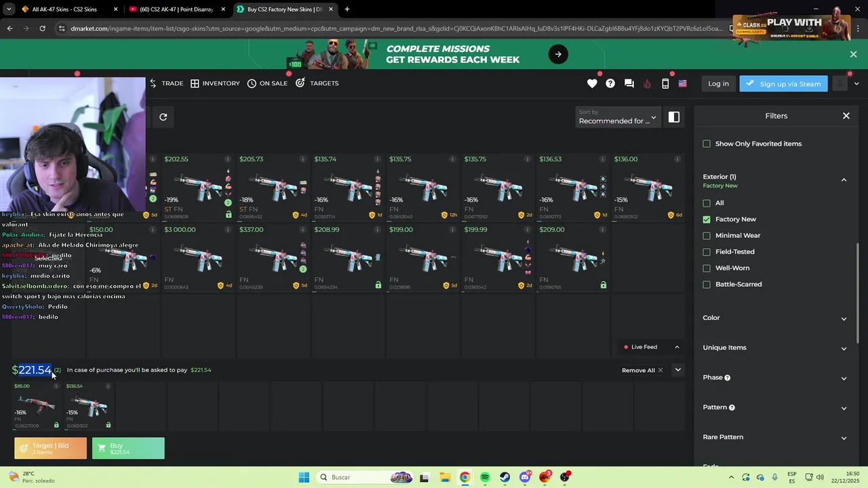This screenshot has height=488, width=868.
Task: Close the missions promo banner
Action: point(853,54)
